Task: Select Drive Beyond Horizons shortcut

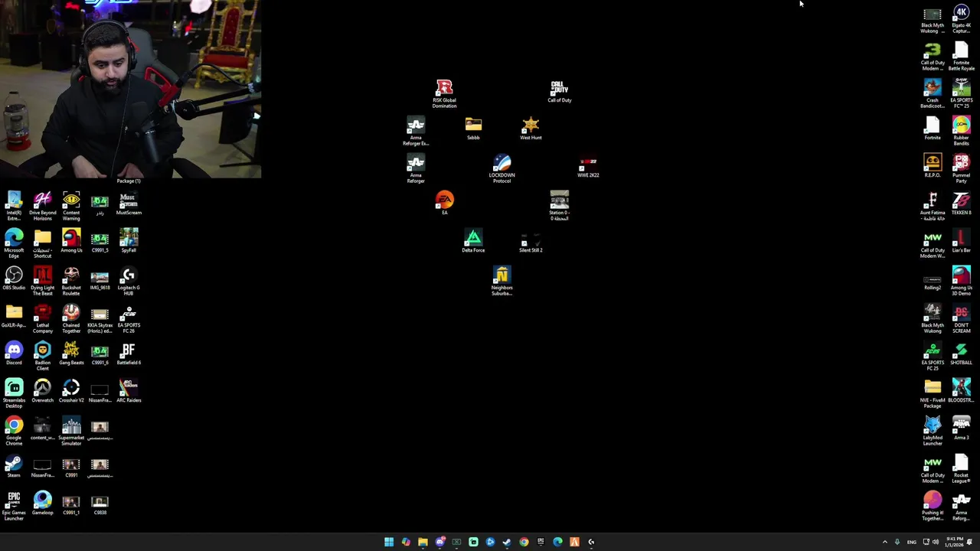Action: click(x=42, y=207)
